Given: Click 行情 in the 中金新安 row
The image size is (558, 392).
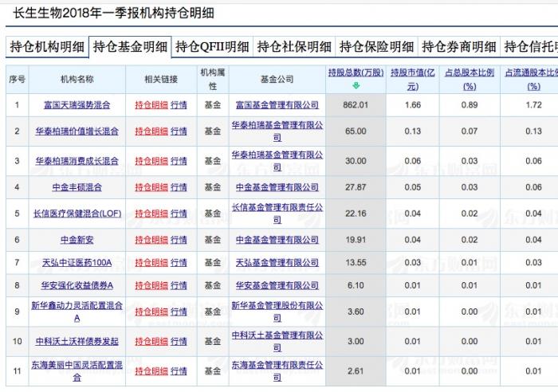Looking at the screenshot, I should 179,240.
